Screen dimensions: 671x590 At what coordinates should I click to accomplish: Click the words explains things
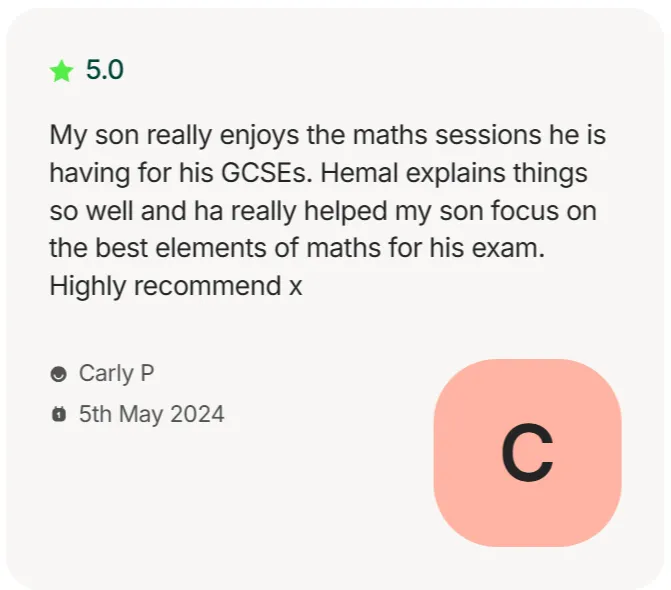[496, 173]
